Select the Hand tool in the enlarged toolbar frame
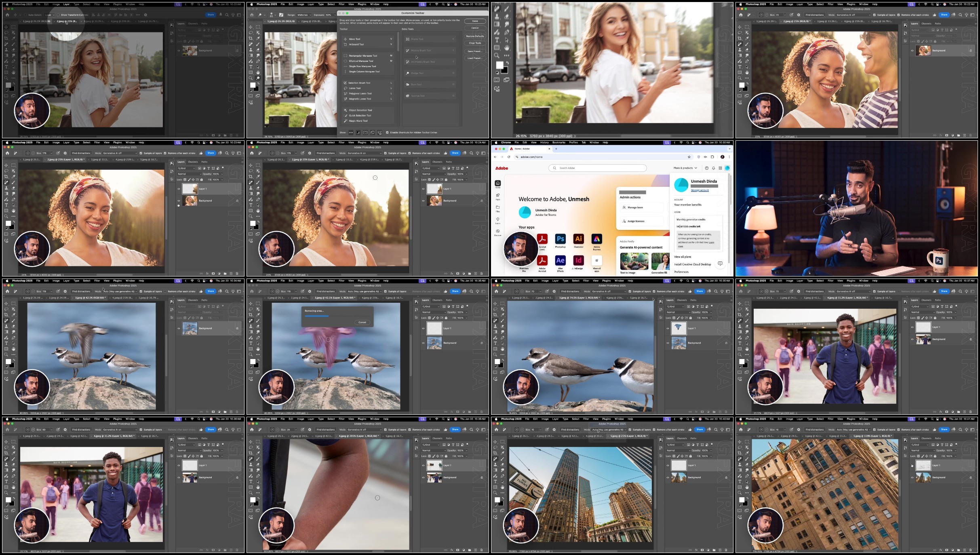 [507, 48]
